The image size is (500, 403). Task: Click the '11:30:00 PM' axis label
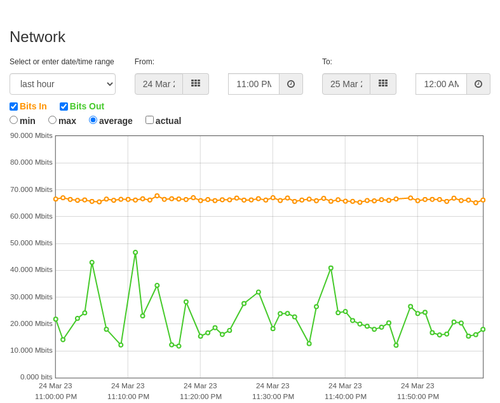pyautogui.click(x=273, y=397)
